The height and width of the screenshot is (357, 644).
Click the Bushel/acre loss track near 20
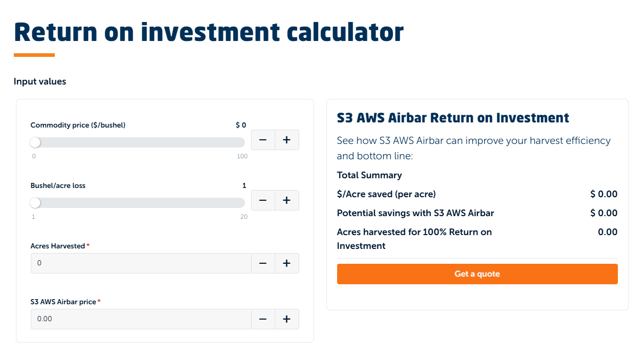(x=241, y=203)
